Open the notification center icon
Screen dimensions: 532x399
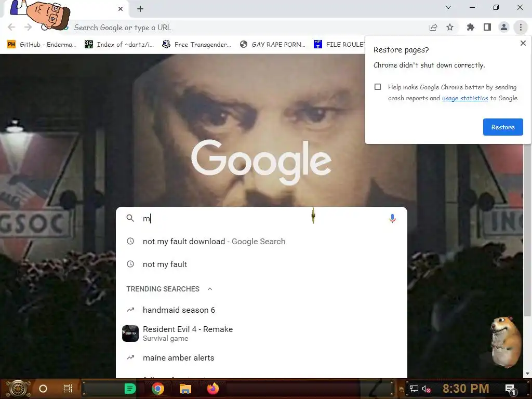pos(511,389)
